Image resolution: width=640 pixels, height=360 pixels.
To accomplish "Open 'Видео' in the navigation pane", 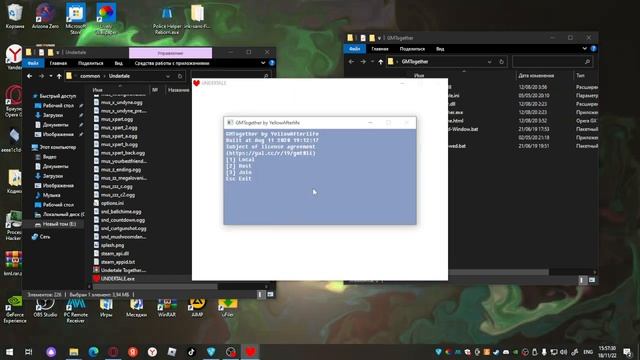I will point(49,157).
